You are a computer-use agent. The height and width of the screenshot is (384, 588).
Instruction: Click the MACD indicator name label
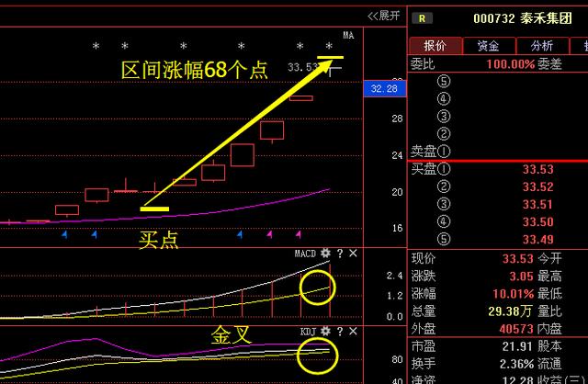pyautogui.click(x=305, y=254)
